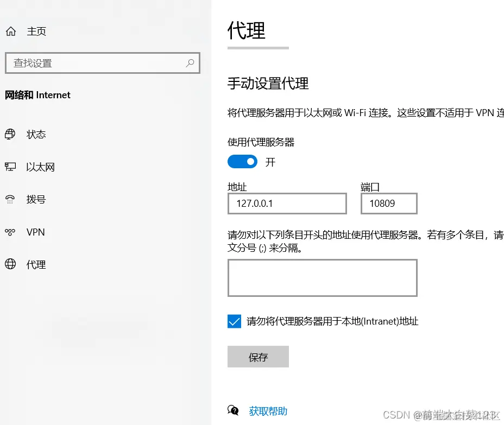The height and width of the screenshot is (425, 504).
Task: Uncheck the bypass proxy for Intranet checkbox
Action: click(234, 321)
